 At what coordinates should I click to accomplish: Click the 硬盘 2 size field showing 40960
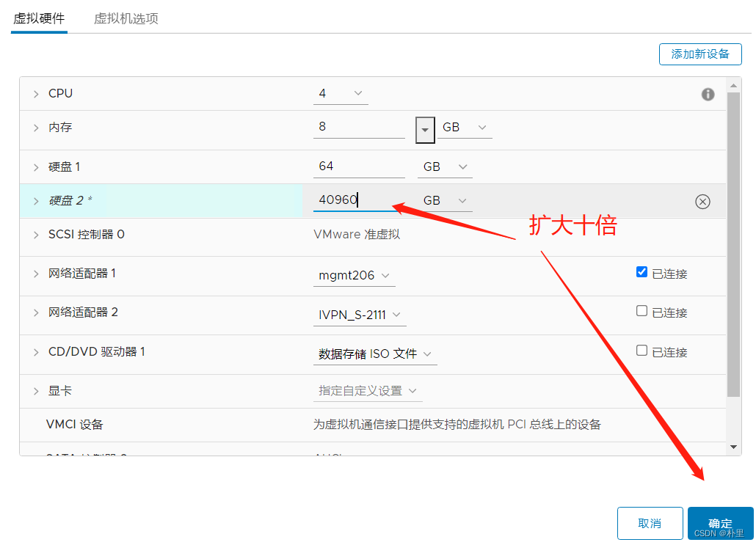pos(359,200)
